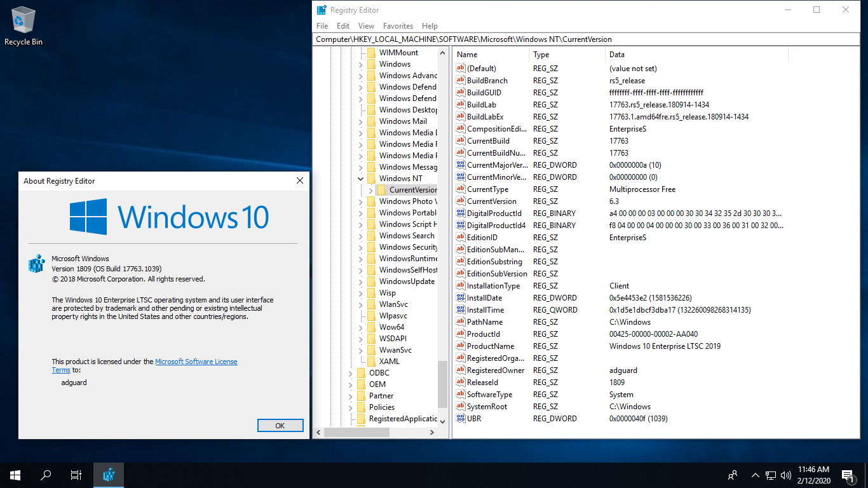Click the CurrentMajorVersionNumber DWORD icon
868x488 pixels.
pos(461,165)
